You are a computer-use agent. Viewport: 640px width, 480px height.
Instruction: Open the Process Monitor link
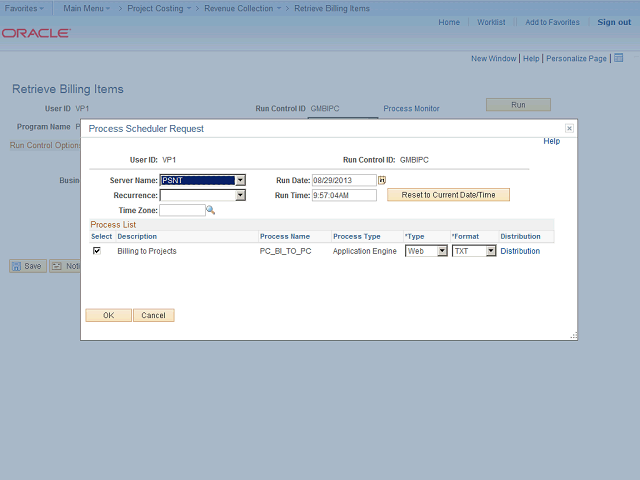tap(411, 109)
